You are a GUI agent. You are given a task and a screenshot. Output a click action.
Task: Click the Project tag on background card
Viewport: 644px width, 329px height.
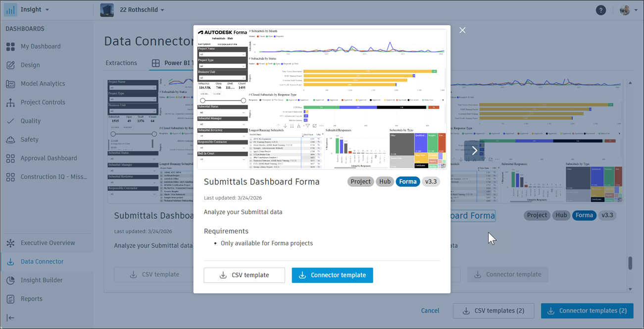click(537, 216)
